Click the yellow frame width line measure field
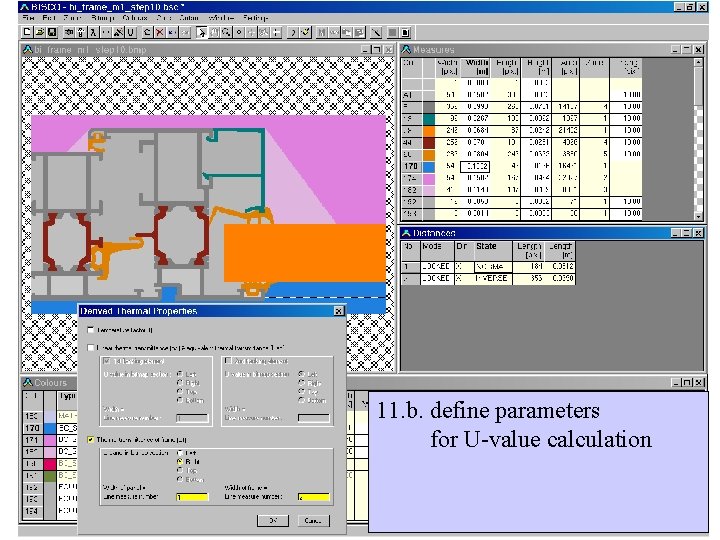 coord(314,497)
